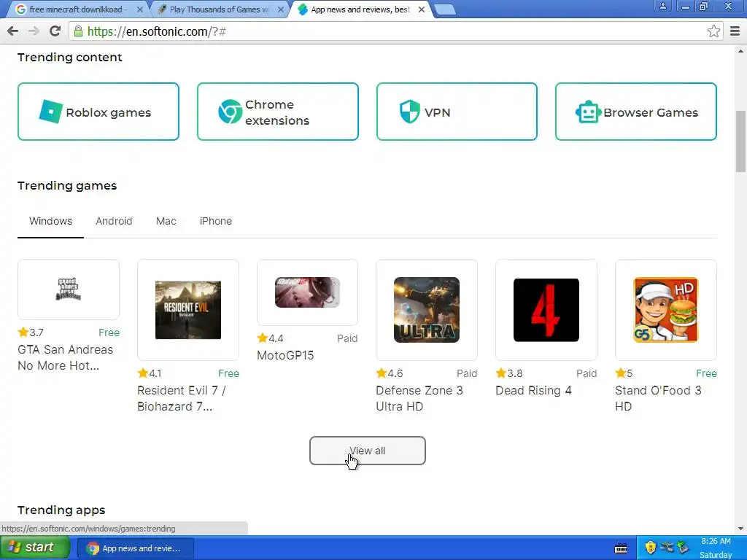
Task: Click the Chrome extensions logo icon
Action: pos(230,112)
